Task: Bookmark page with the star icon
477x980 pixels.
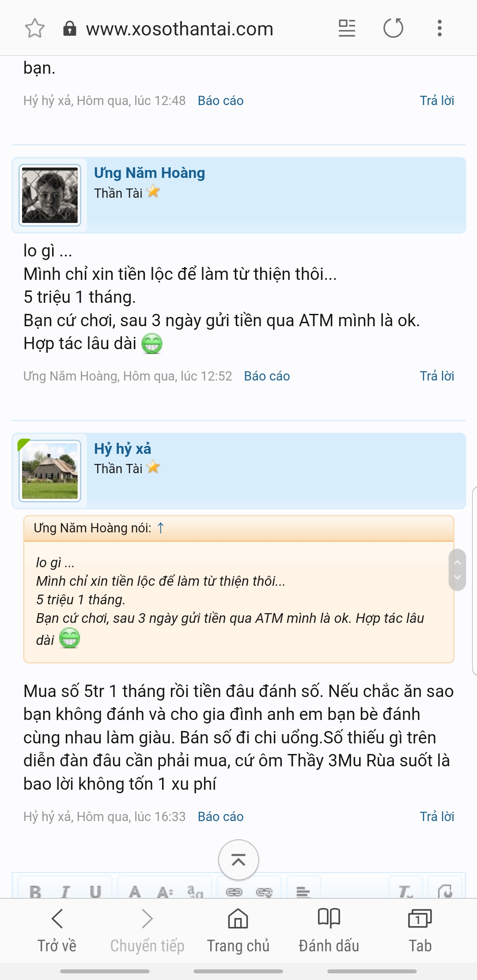Action: (34, 29)
